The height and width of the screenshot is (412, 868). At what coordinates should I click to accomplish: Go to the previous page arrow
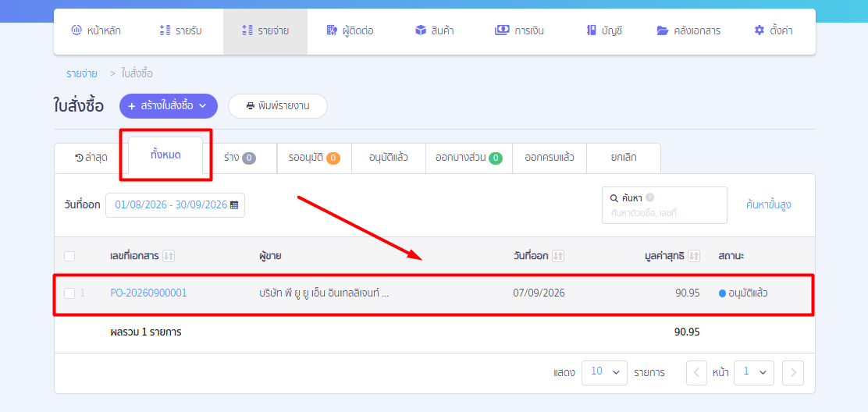(x=696, y=373)
